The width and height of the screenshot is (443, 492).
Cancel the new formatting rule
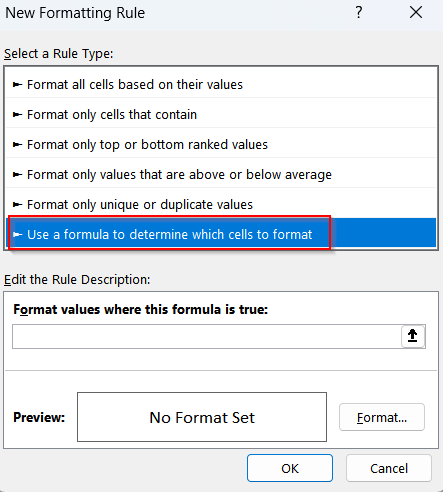389,468
